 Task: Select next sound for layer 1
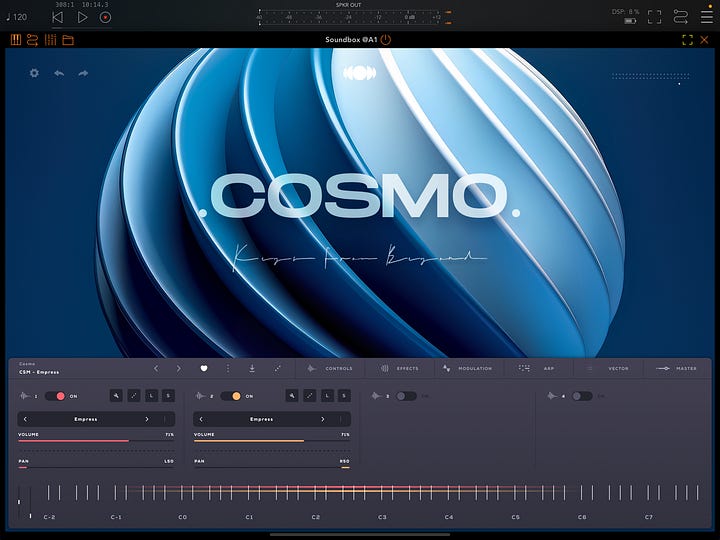(x=147, y=419)
